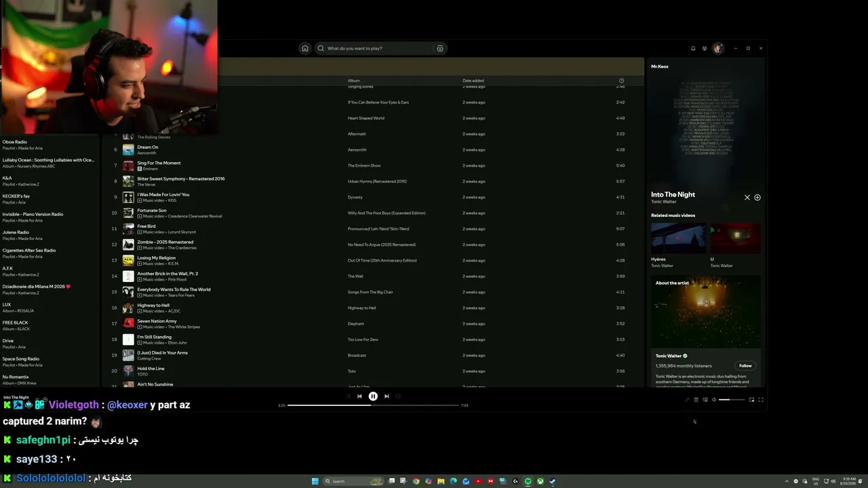Open the Windows Start menu

click(315, 481)
